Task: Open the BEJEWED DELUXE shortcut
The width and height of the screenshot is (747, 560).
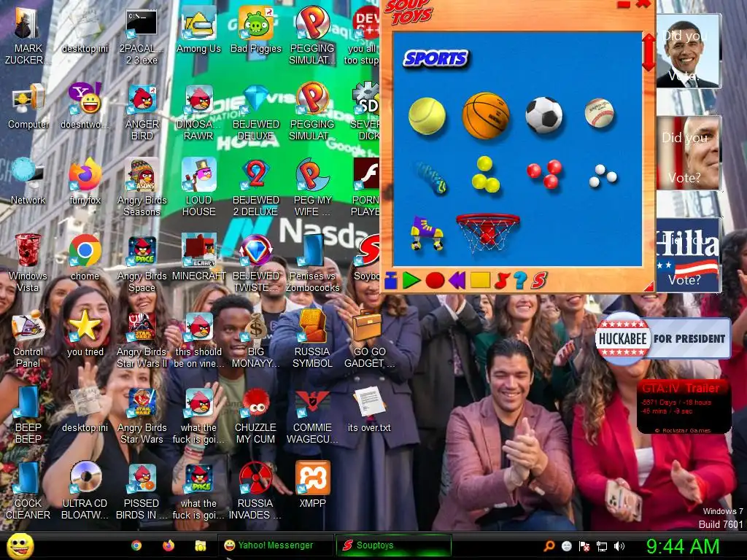Action: [256, 112]
